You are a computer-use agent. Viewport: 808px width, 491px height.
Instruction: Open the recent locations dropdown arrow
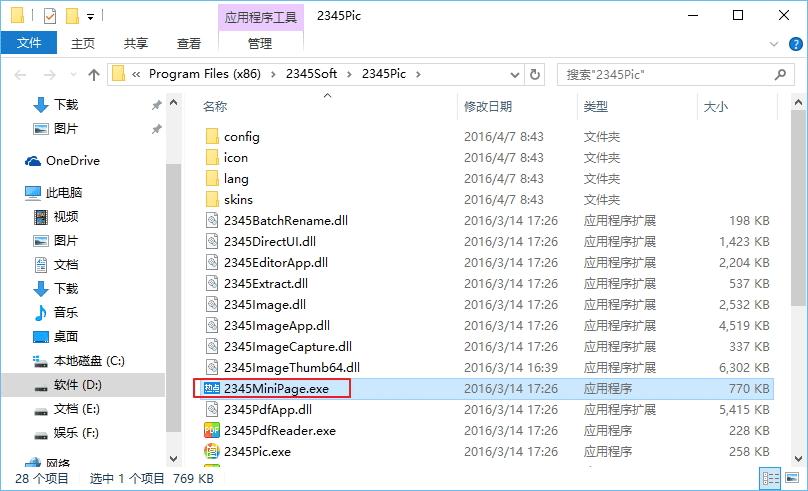pos(74,75)
